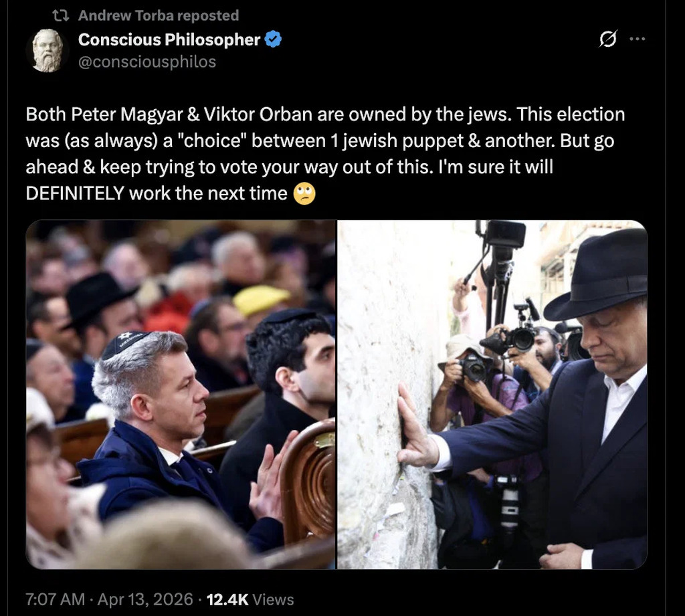Image resolution: width=685 pixels, height=616 pixels.
Task: Click the capitalized word DEFINITELY in the post
Action: tap(75, 193)
